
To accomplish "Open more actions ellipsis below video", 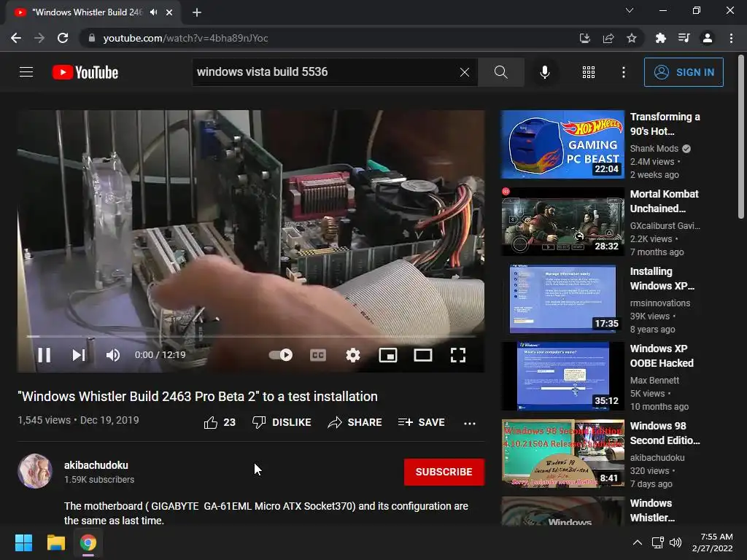I will point(470,423).
